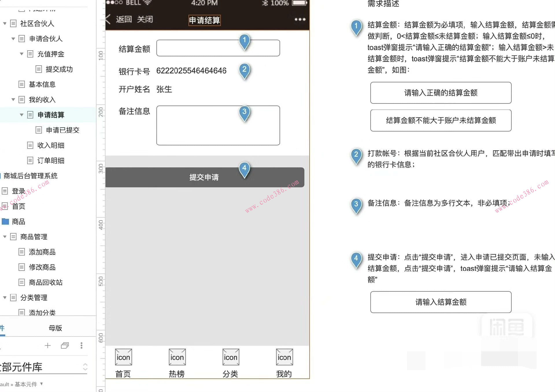Collapse the 商品管理 tree node
Screen dimensions: 555x392
click(x=4, y=237)
